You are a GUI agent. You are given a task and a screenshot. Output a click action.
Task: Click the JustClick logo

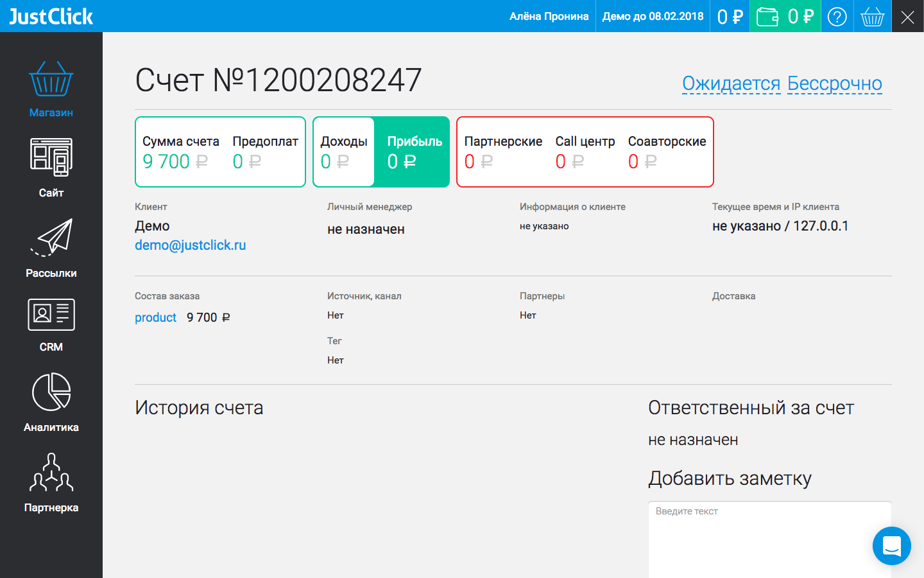(51, 16)
